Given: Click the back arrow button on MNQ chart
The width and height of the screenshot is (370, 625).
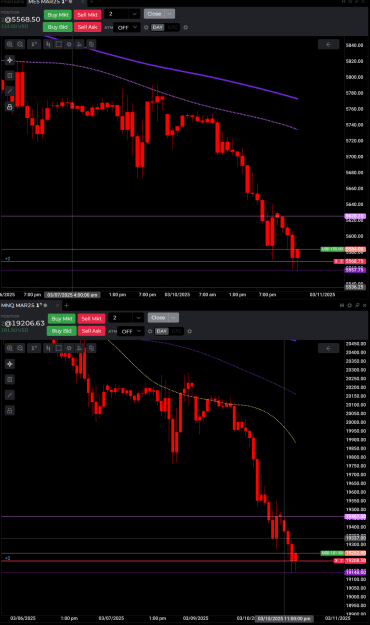Looking at the screenshot, I should [329, 348].
